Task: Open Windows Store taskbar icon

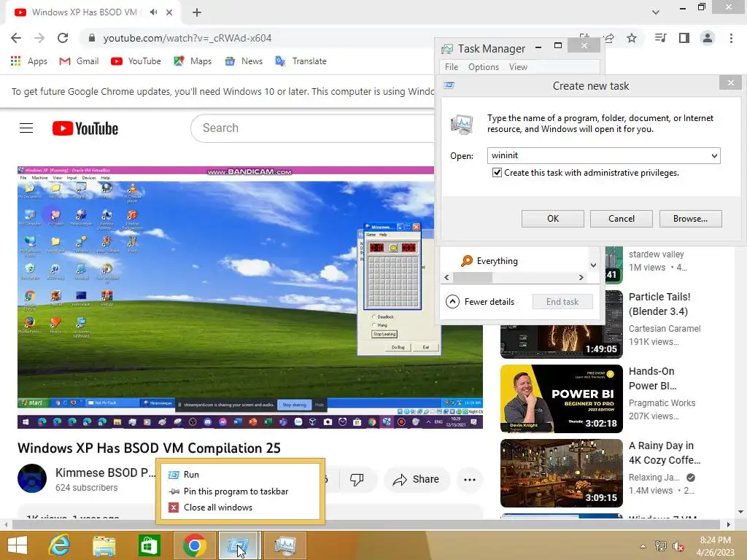Action: (x=149, y=545)
